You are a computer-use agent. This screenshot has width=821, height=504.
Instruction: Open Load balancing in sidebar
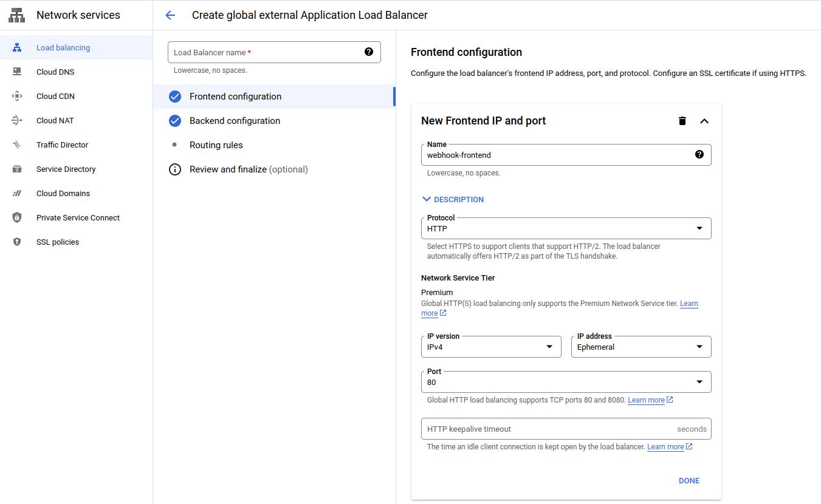(x=76, y=47)
